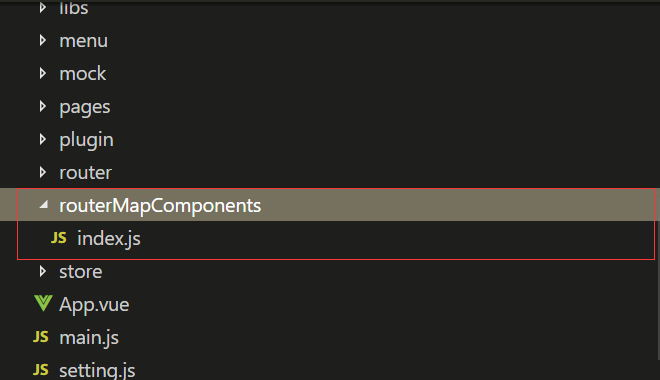Screen dimensions: 660x380
Task: Expand the mock folder arrow
Action: (43, 73)
